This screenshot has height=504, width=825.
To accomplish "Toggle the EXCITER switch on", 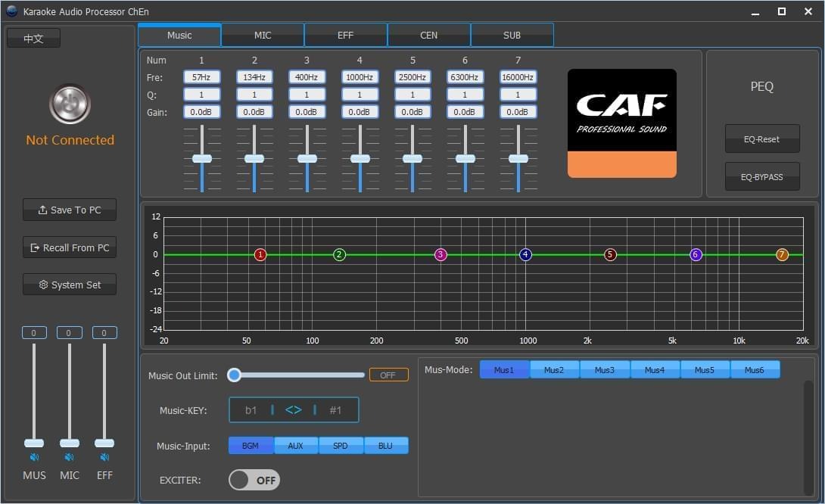I will pos(254,480).
